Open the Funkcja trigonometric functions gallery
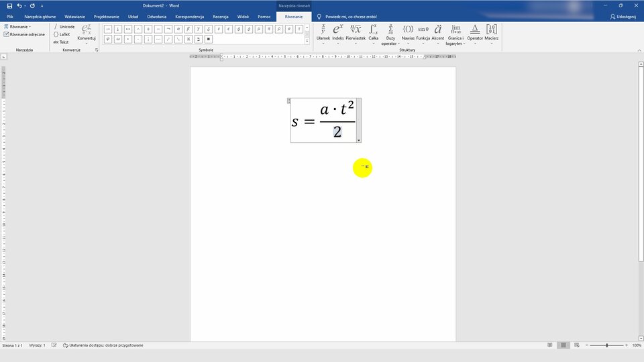The image size is (644, 362). coord(423,32)
